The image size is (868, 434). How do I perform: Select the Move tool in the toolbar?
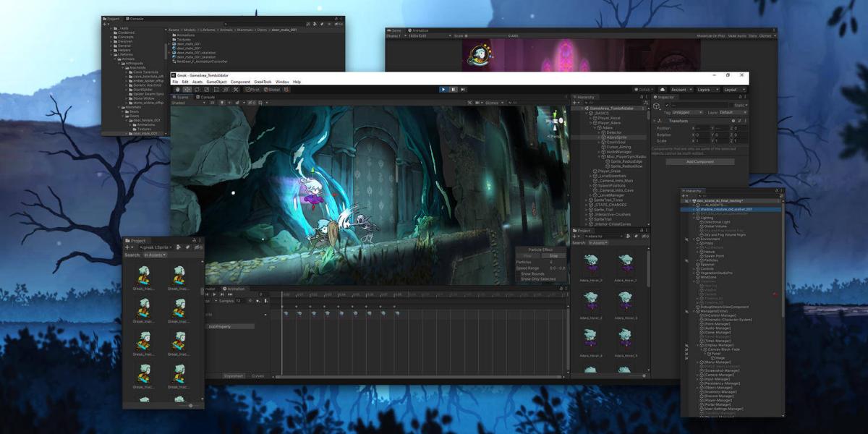(x=188, y=90)
